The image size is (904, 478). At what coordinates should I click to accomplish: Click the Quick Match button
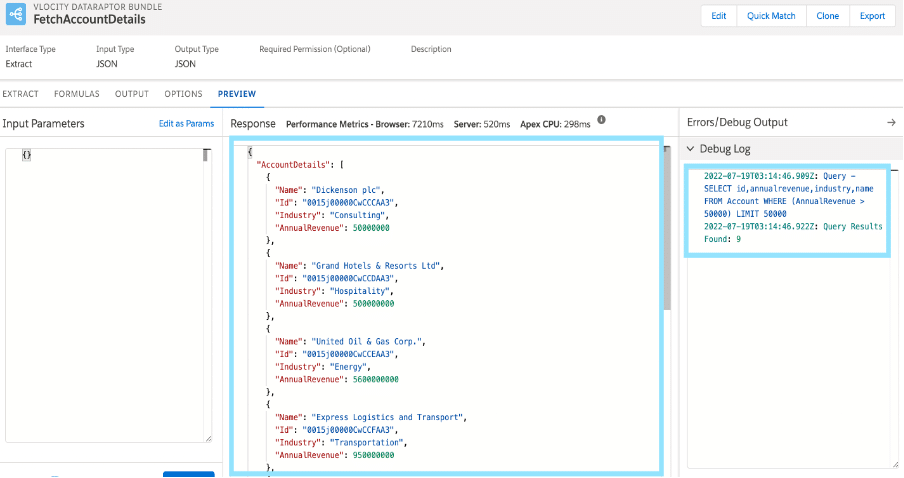(x=771, y=16)
